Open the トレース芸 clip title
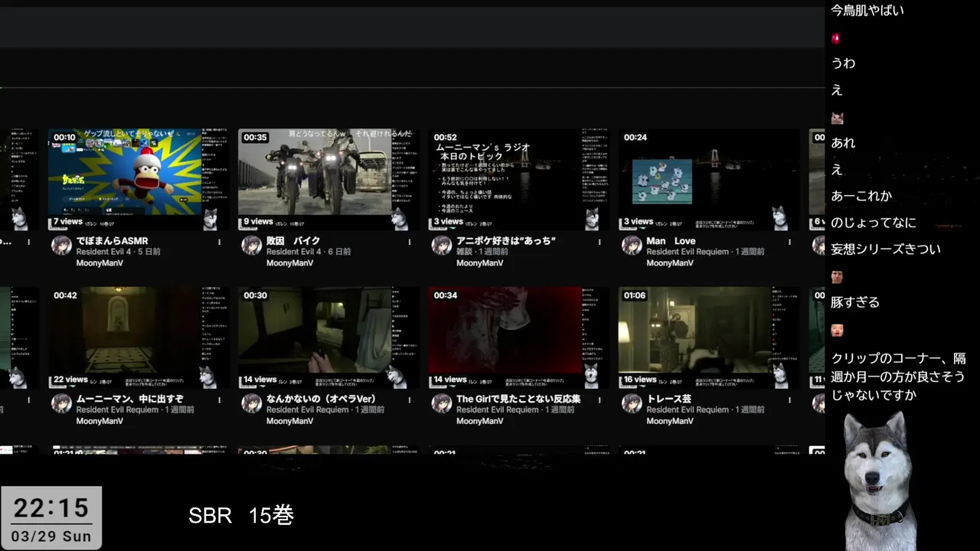This screenshot has width=980, height=551. [x=668, y=399]
